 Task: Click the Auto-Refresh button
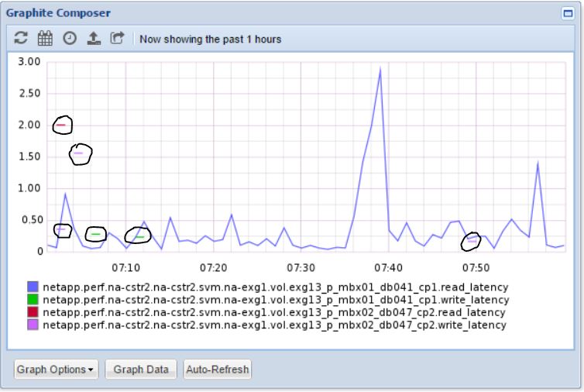pyautogui.click(x=217, y=370)
